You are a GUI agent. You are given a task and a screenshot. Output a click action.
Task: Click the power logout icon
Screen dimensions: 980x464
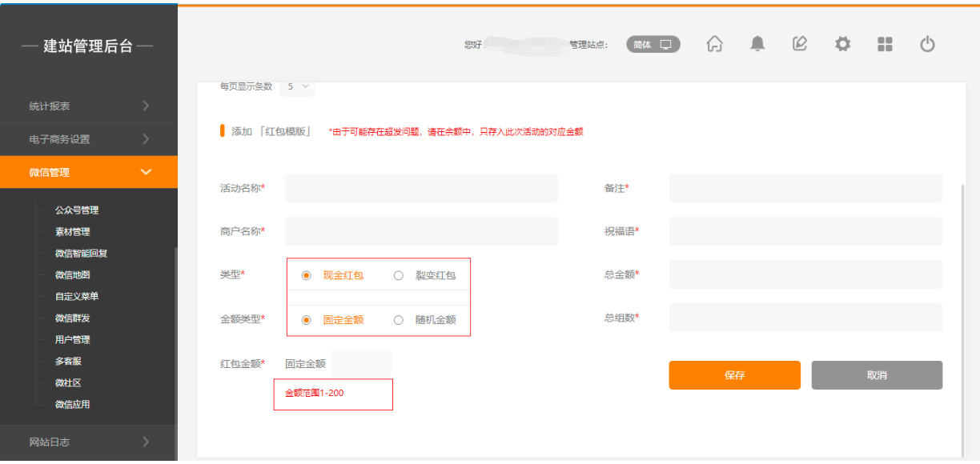(927, 45)
